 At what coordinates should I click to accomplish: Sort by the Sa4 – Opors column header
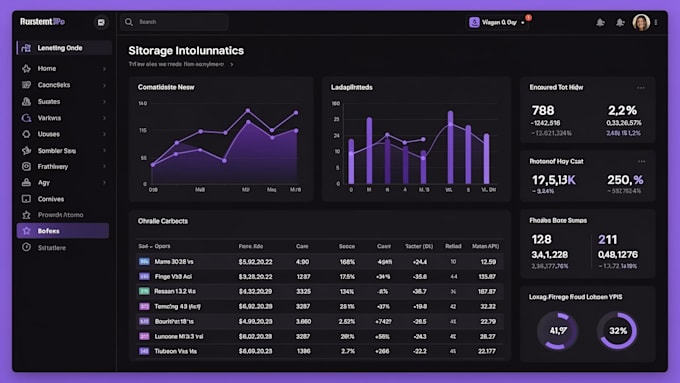154,246
